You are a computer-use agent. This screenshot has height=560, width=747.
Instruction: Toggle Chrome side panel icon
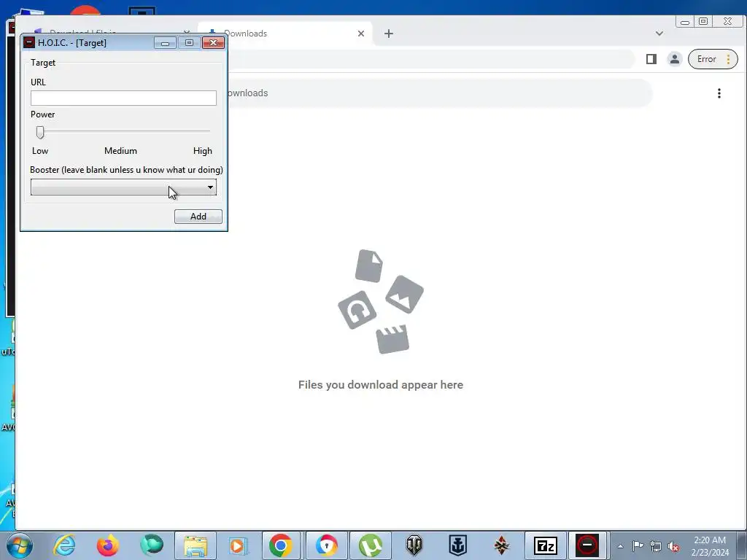(651, 59)
